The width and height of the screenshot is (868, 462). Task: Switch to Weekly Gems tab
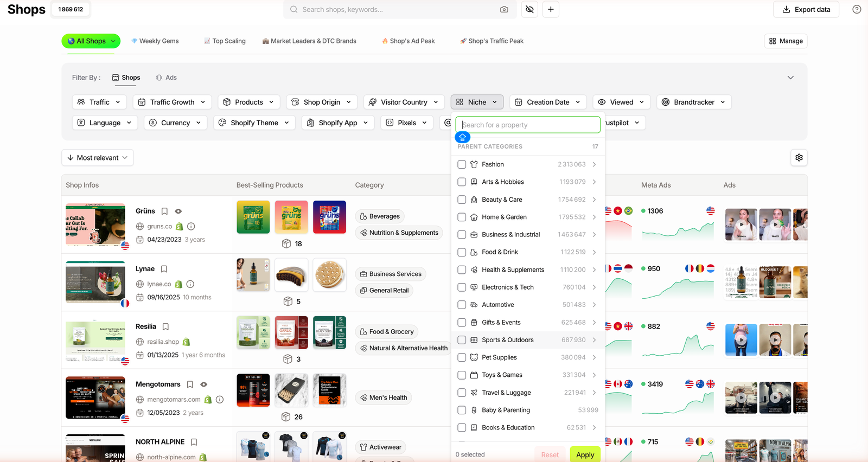pos(155,41)
